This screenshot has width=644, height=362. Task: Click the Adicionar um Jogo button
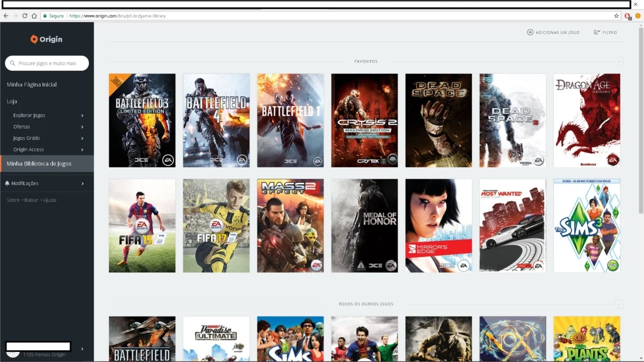point(553,33)
